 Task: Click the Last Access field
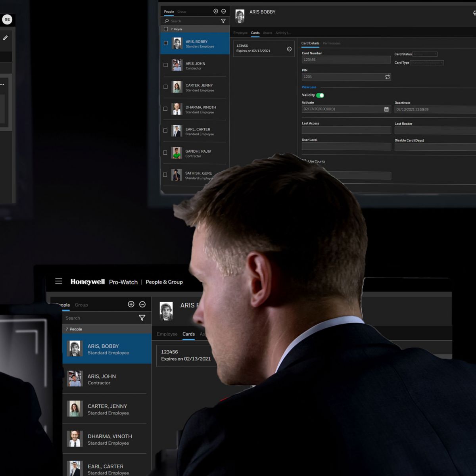346,130
